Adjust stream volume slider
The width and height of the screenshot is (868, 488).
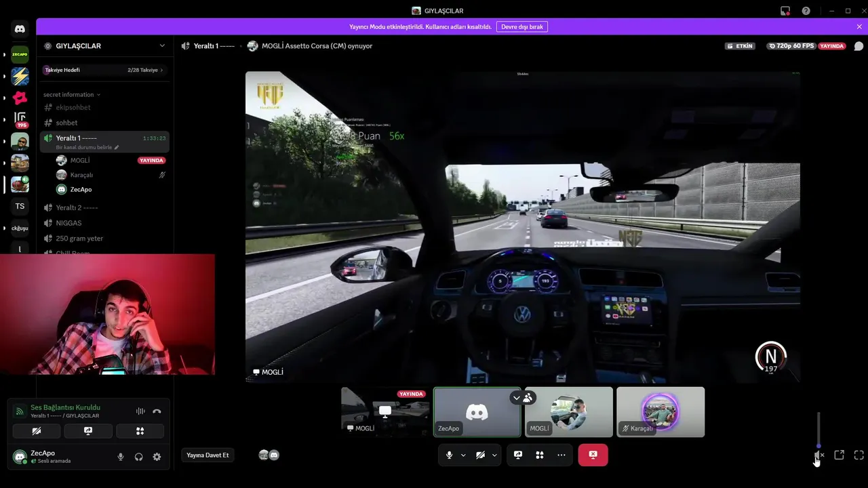click(x=818, y=429)
